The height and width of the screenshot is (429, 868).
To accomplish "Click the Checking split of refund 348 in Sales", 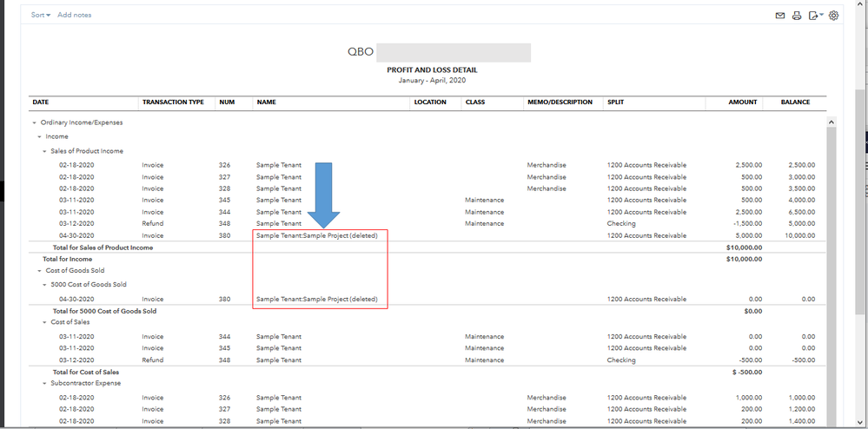I will tap(621, 224).
